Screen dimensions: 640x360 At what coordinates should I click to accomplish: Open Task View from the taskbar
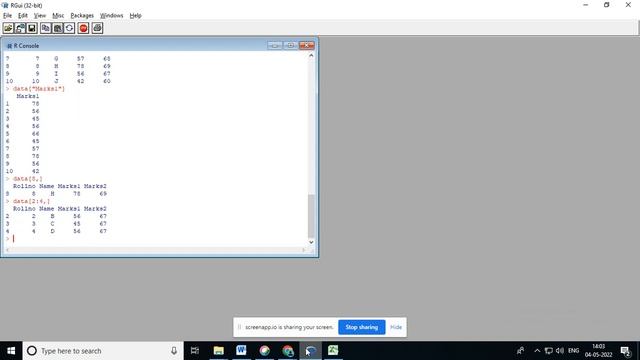(x=195, y=351)
